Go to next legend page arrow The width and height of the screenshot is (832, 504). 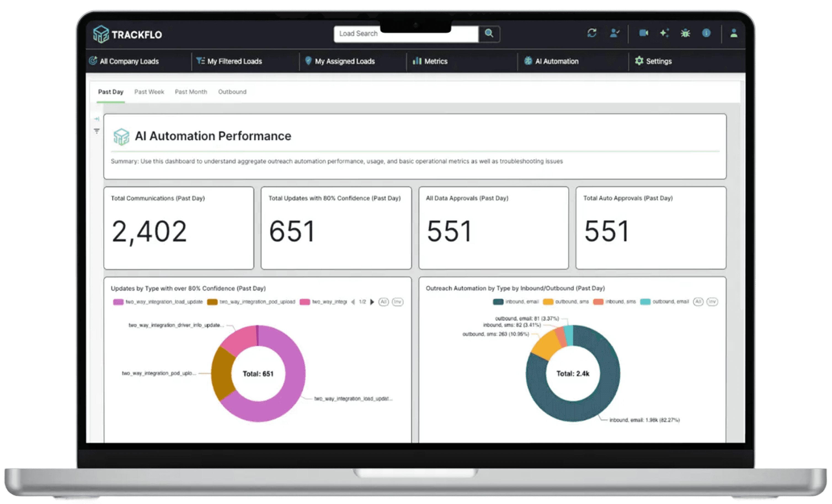pyautogui.click(x=372, y=302)
